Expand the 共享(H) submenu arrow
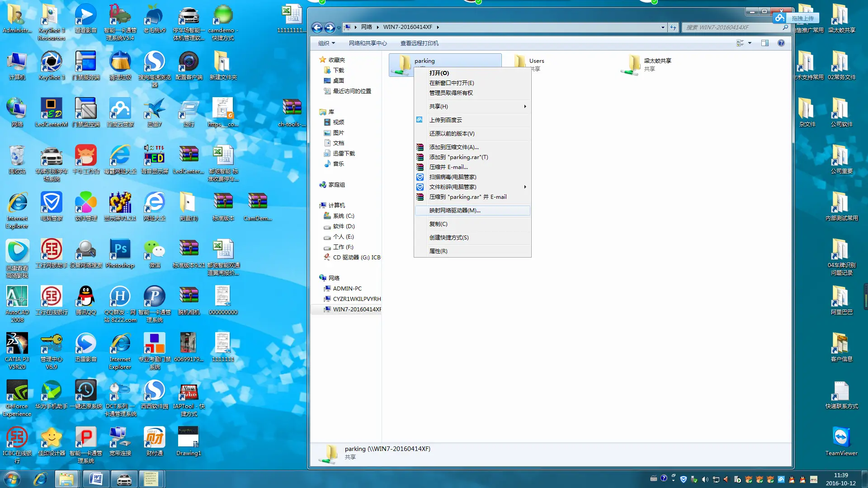Viewport: 868px width, 488px height. point(525,106)
